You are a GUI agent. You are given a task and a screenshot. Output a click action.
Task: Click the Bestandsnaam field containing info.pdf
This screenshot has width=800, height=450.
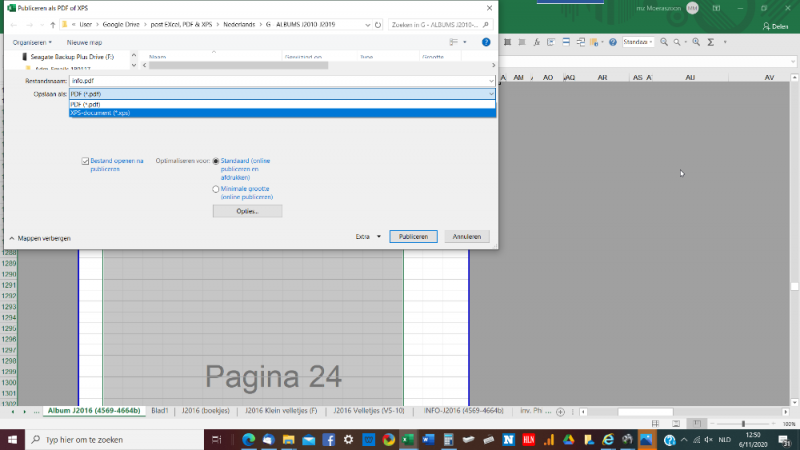280,79
